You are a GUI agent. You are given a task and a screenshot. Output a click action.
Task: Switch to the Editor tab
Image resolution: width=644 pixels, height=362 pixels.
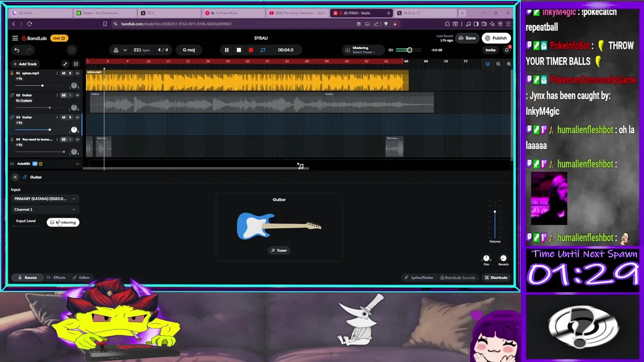[x=81, y=278]
